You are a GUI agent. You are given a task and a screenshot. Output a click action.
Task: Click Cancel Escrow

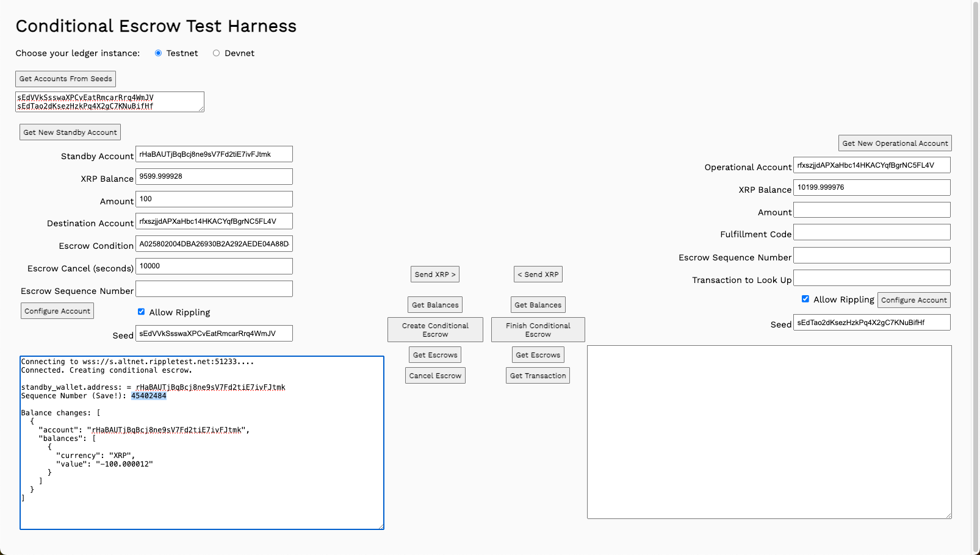coord(435,375)
